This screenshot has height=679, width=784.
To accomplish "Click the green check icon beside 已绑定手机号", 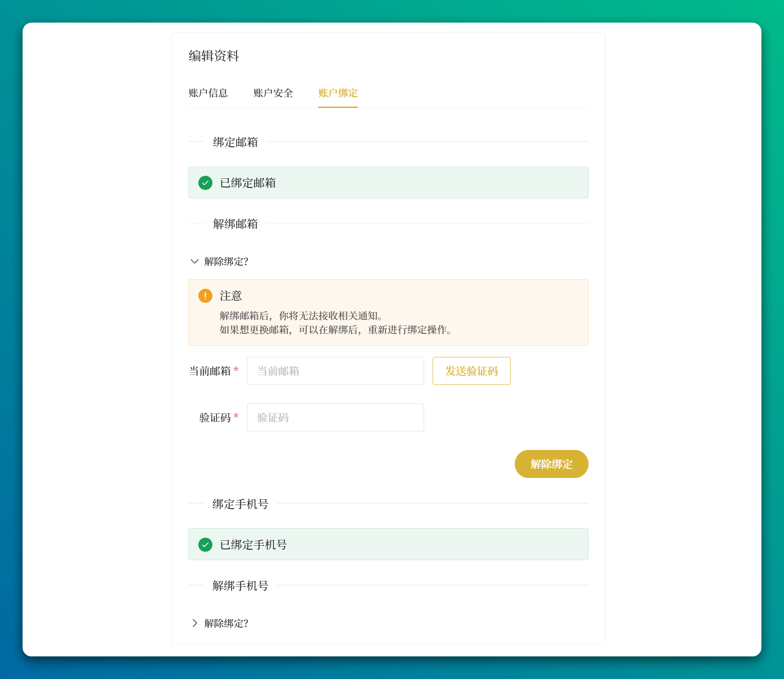I will 205,544.
